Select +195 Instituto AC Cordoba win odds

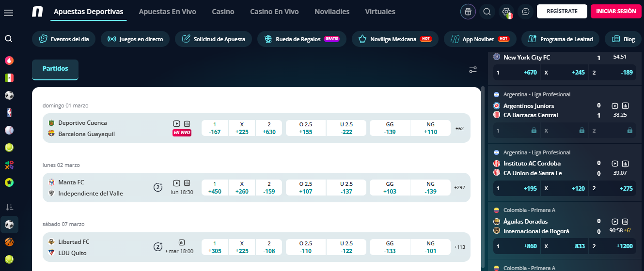[x=517, y=188]
